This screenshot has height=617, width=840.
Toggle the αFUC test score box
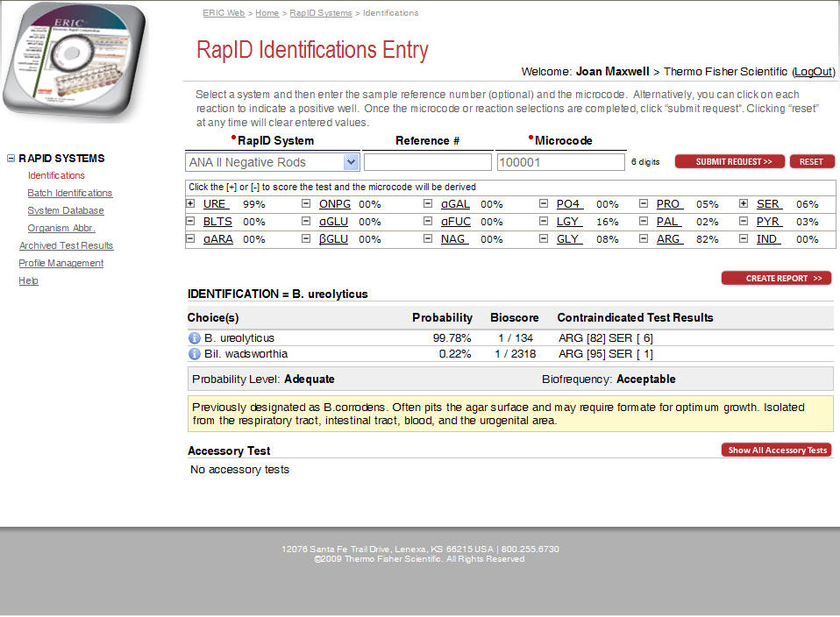(x=428, y=221)
